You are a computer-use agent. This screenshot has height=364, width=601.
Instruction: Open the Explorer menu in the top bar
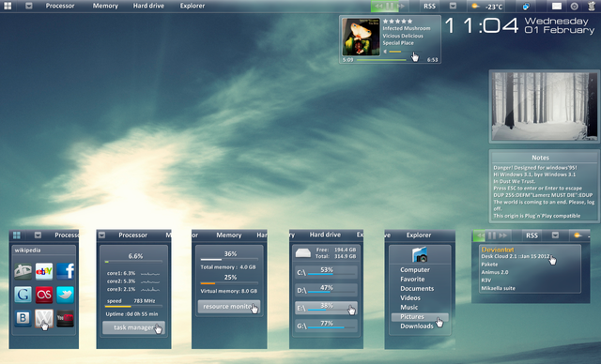click(193, 6)
